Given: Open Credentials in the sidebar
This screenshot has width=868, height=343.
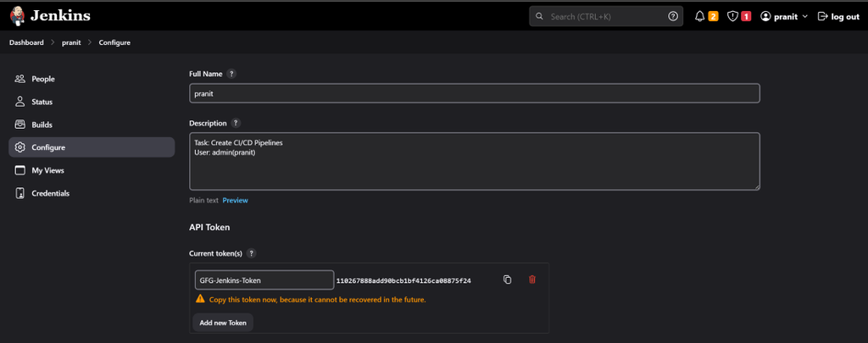Looking at the screenshot, I should coord(92,194).
